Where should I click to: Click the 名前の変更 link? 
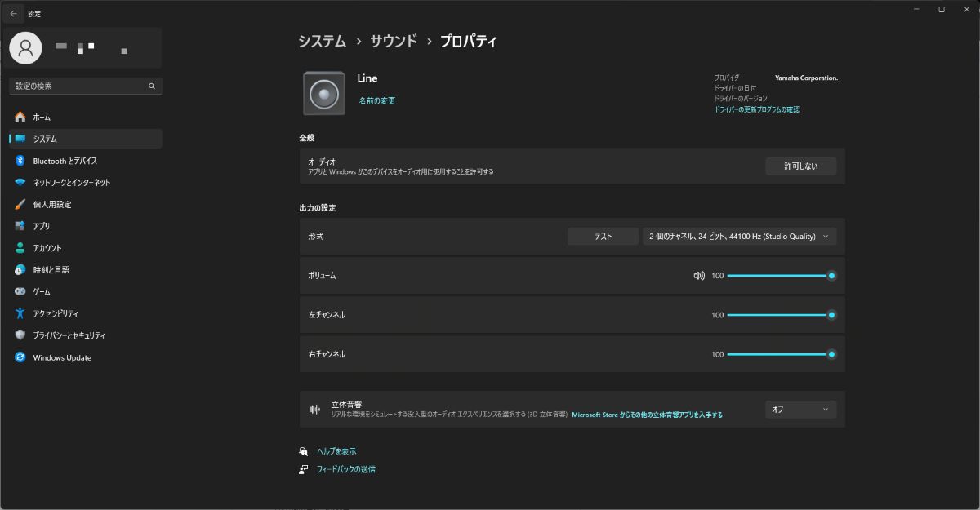point(376,101)
